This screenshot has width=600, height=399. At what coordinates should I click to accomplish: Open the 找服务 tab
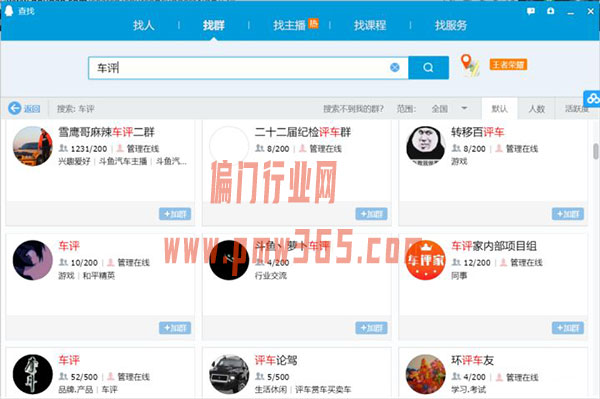pos(451,25)
